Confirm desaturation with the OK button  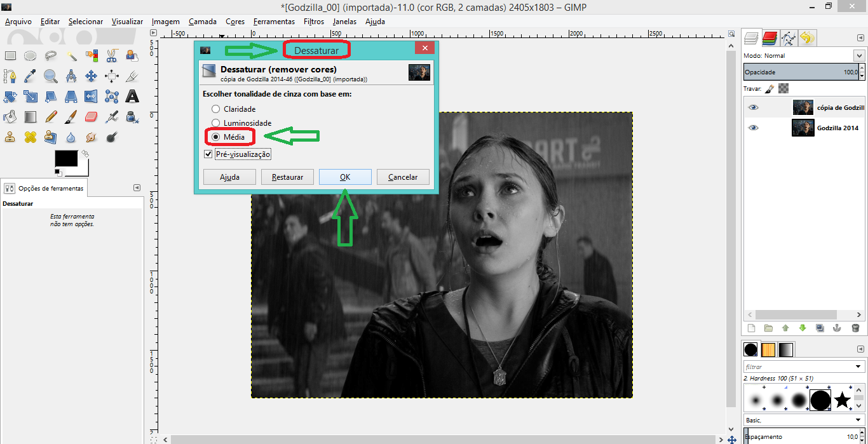345,177
